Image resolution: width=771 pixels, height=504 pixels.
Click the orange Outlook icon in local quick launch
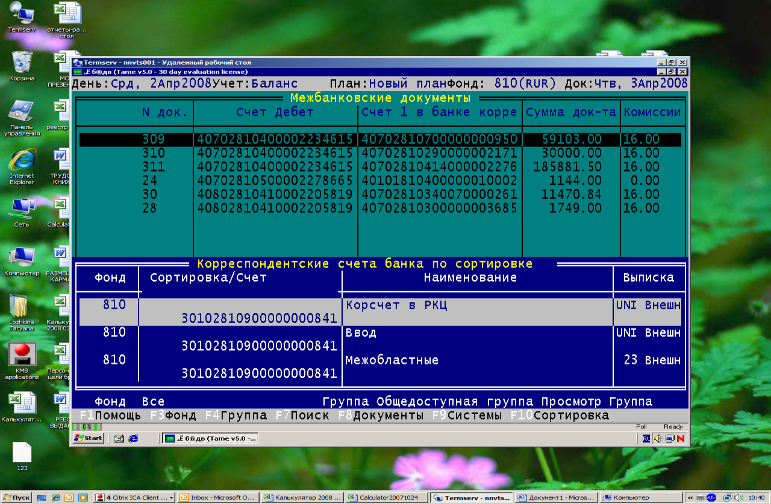pos(69,498)
